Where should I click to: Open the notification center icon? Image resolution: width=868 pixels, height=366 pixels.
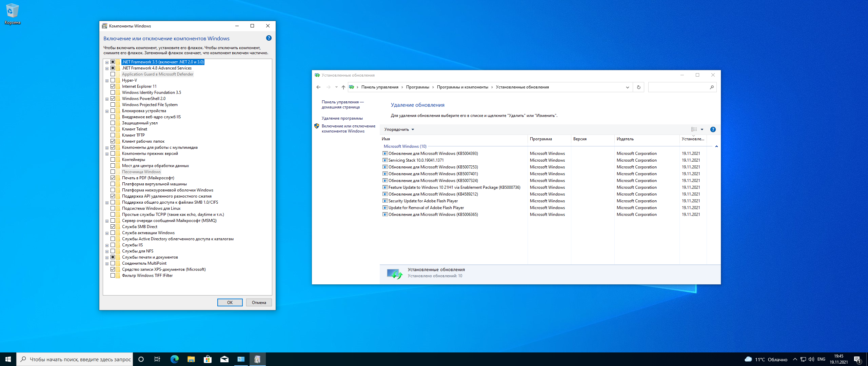(857, 359)
